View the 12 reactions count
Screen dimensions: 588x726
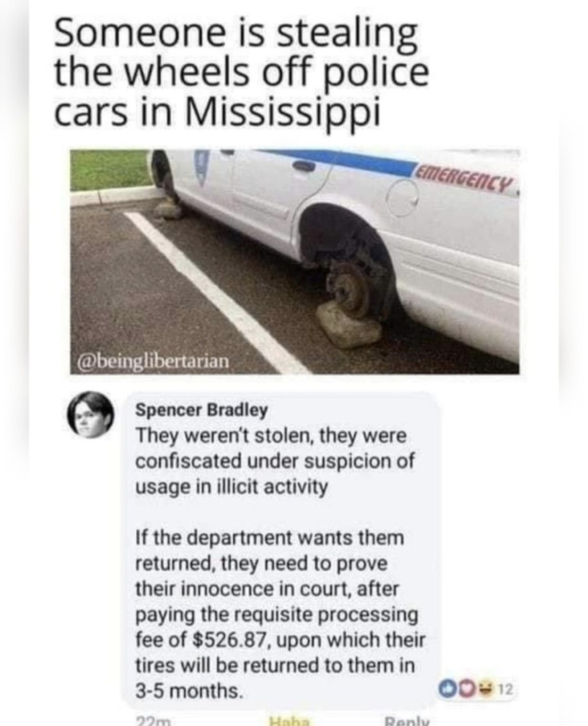point(506,689)
